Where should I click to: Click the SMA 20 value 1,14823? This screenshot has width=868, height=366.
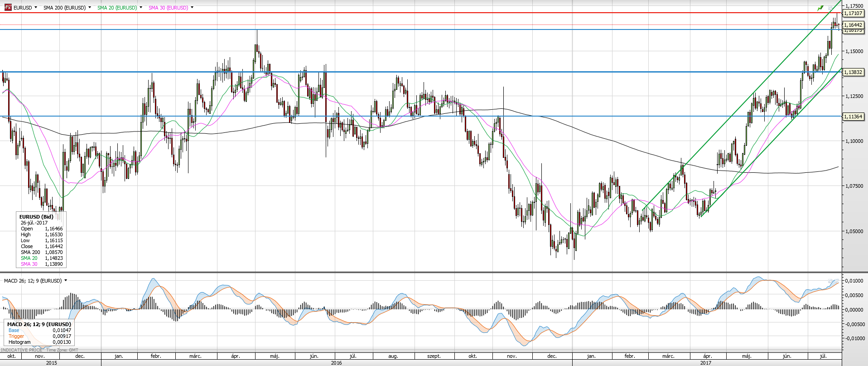(x=53, y=258)
